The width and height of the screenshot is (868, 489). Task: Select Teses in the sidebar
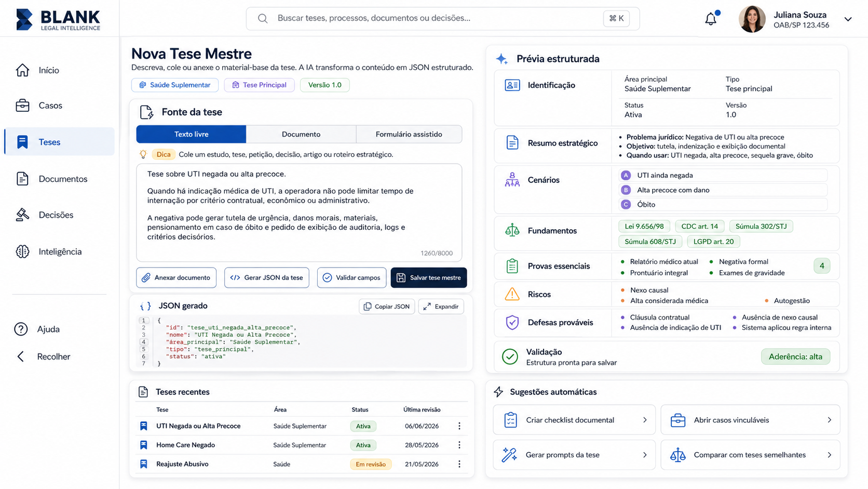[59, 142]
